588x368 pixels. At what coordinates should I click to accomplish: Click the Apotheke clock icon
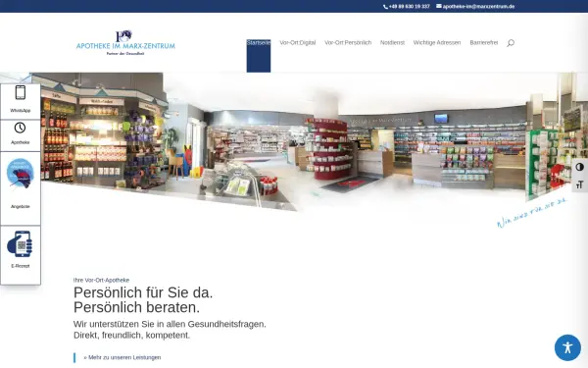pos(21,128)
